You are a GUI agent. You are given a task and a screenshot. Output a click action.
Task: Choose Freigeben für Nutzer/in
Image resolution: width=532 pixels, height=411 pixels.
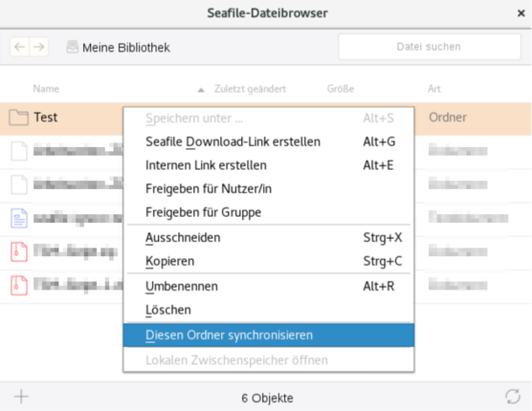(209, 188)
